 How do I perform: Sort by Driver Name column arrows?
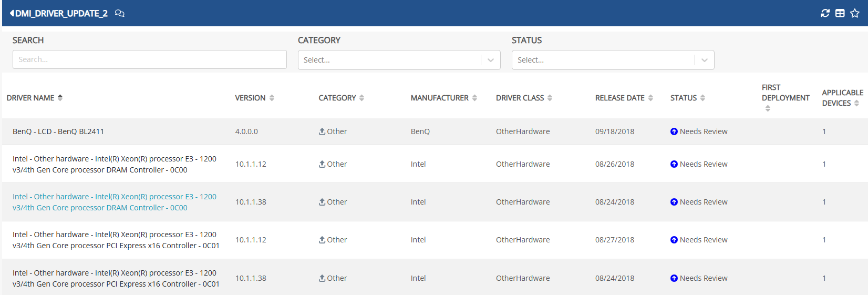point(60,98)
